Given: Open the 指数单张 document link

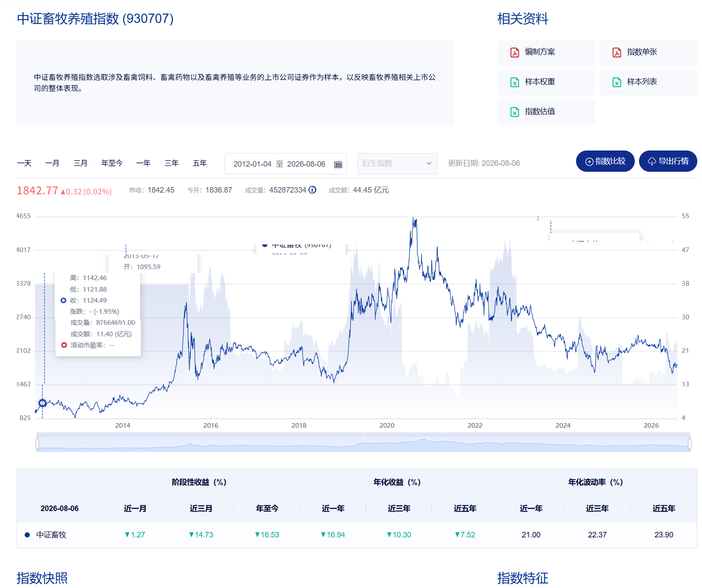Looking at the screenshot, I should coord(648,52).
